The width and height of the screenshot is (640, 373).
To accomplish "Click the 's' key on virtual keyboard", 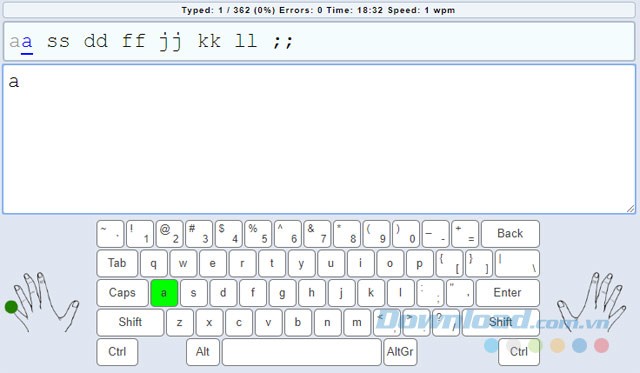I will (193, 293).
